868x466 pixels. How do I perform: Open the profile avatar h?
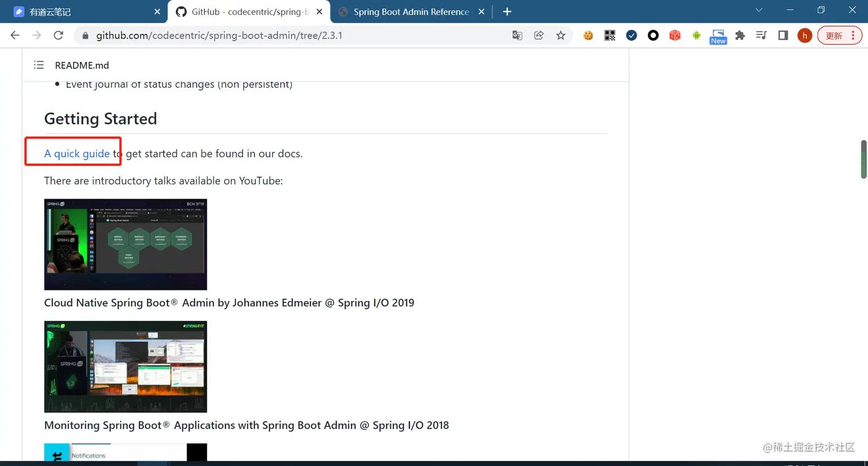click(805, 36)
